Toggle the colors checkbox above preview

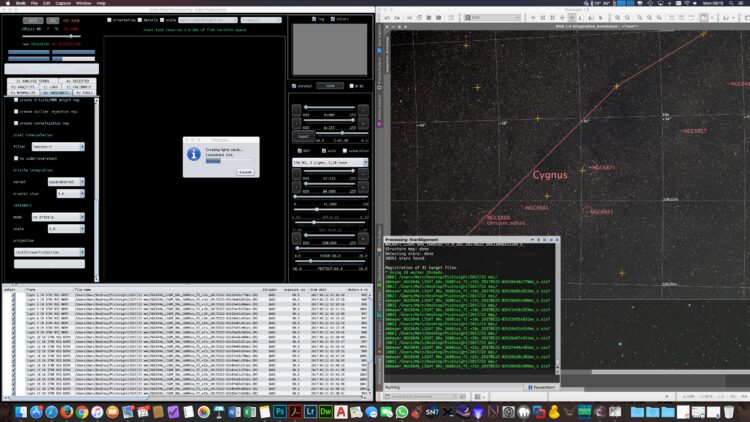coord(333,19)
